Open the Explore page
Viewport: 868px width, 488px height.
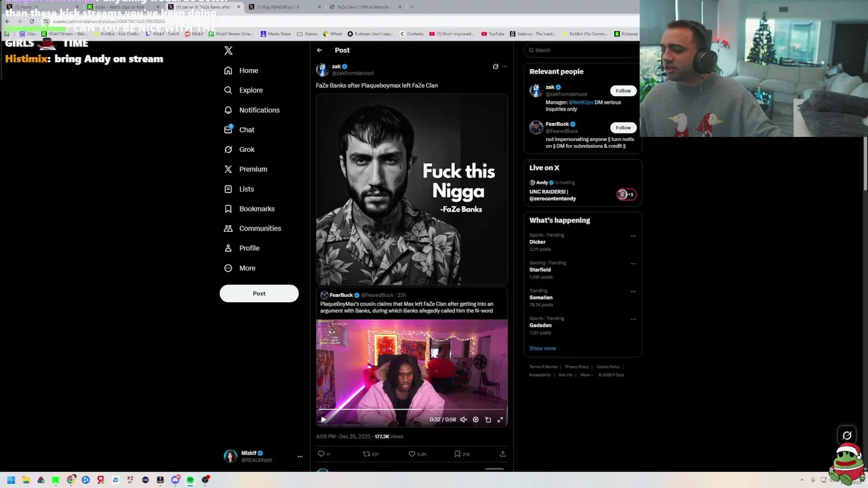(x=243, y=90)
